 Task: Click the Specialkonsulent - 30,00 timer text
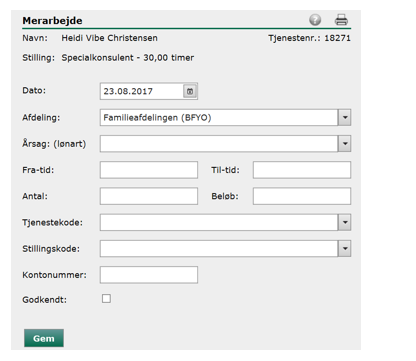(x=127, y=58)
